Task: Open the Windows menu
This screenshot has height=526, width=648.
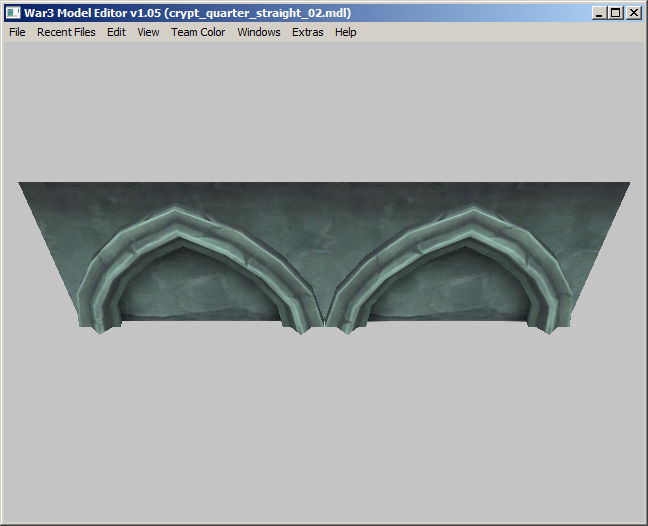Action: [259, 32]
